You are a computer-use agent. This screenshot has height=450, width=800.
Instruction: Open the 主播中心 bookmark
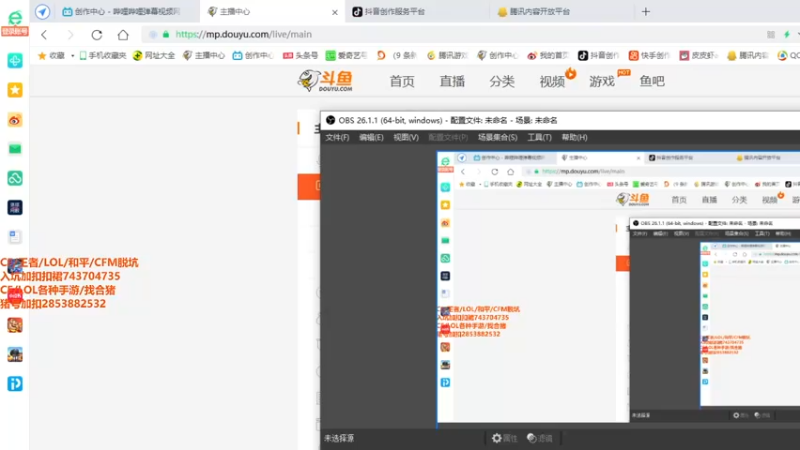[204, 56]
